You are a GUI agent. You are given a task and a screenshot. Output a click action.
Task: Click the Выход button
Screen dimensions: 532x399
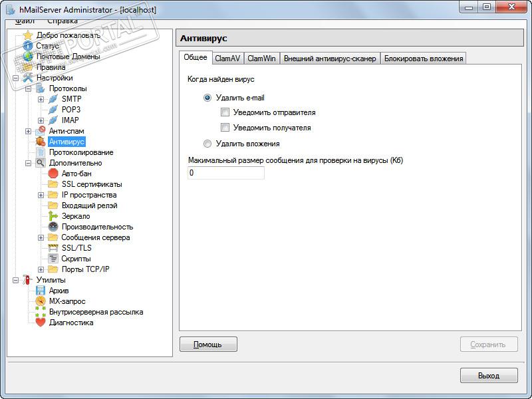click(489, 376)
